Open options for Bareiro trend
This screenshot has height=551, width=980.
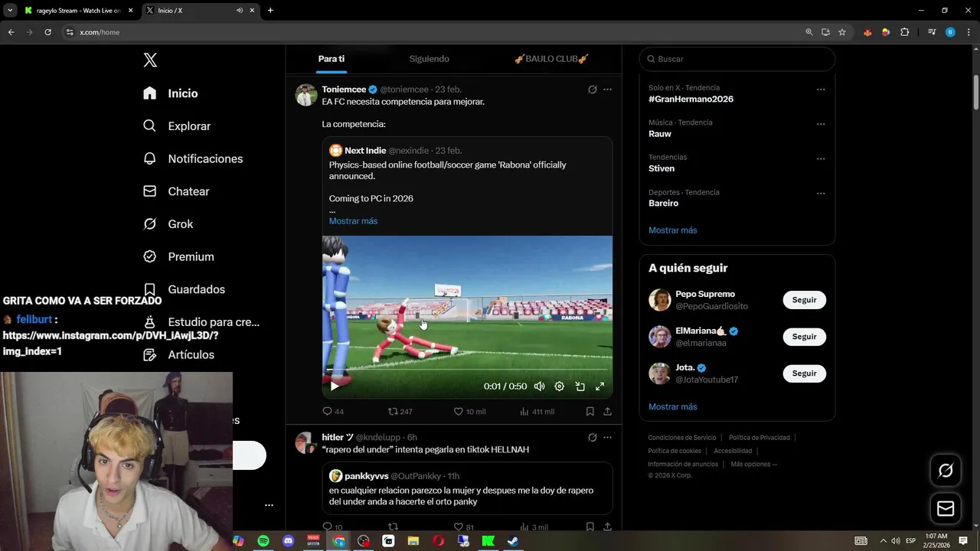(x=821, y=194)
